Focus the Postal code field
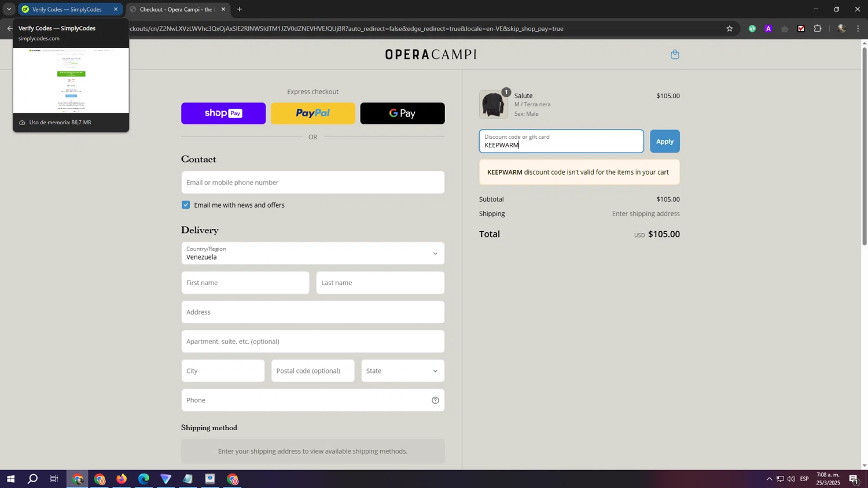Screen dimensions: 868x488 coord(313,371)
